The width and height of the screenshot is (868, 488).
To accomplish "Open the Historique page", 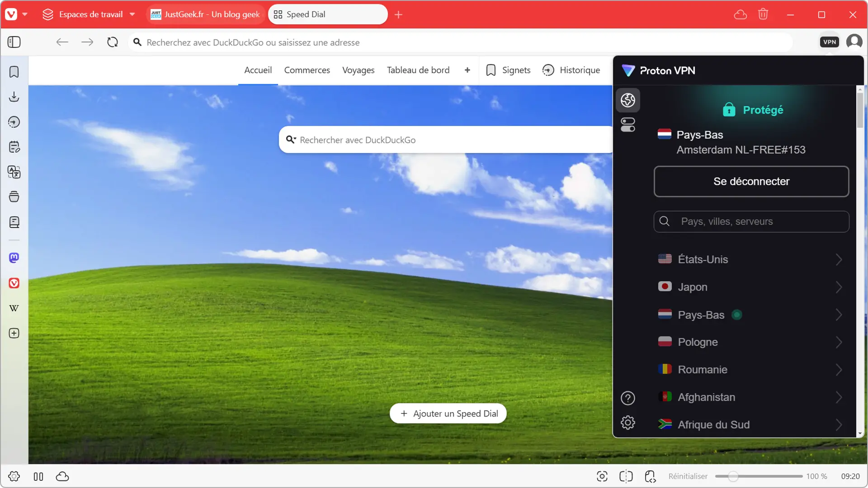I will click(571, 70).
